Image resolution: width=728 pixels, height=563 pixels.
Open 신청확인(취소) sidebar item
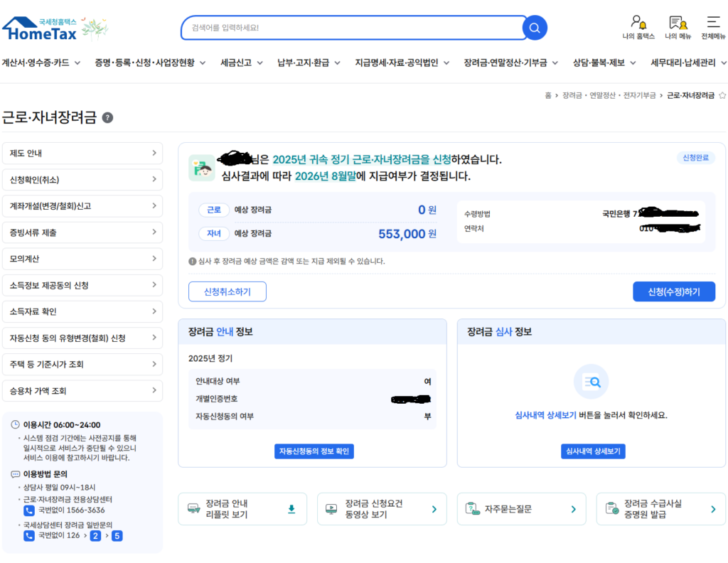click(82, 180)
